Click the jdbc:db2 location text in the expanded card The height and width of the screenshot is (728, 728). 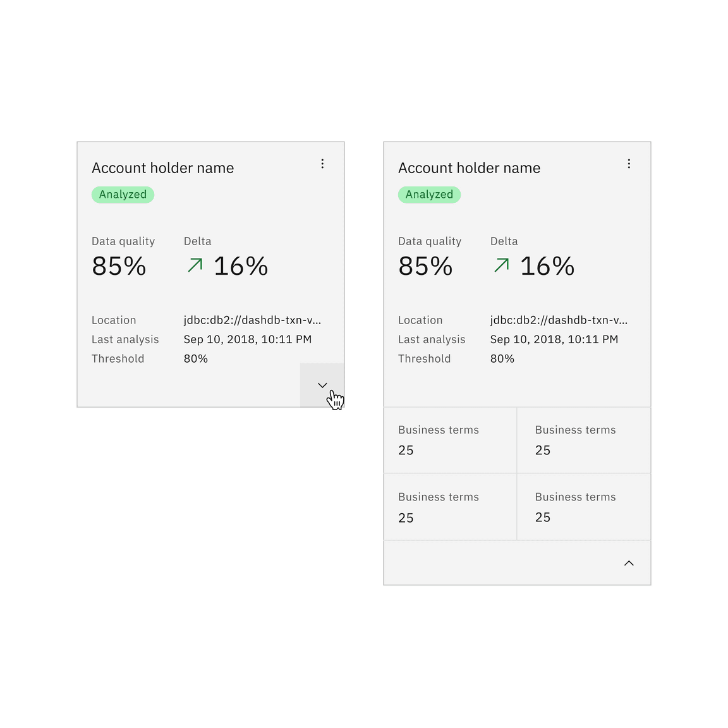pos(559,320)
